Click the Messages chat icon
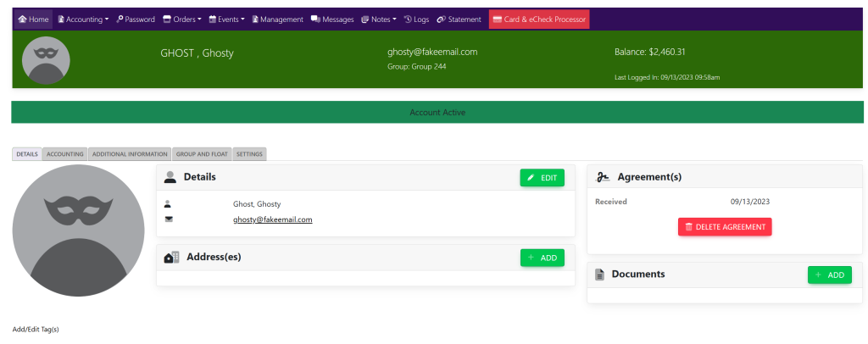This screenshot has height=344, width=868. click(315, 19)
